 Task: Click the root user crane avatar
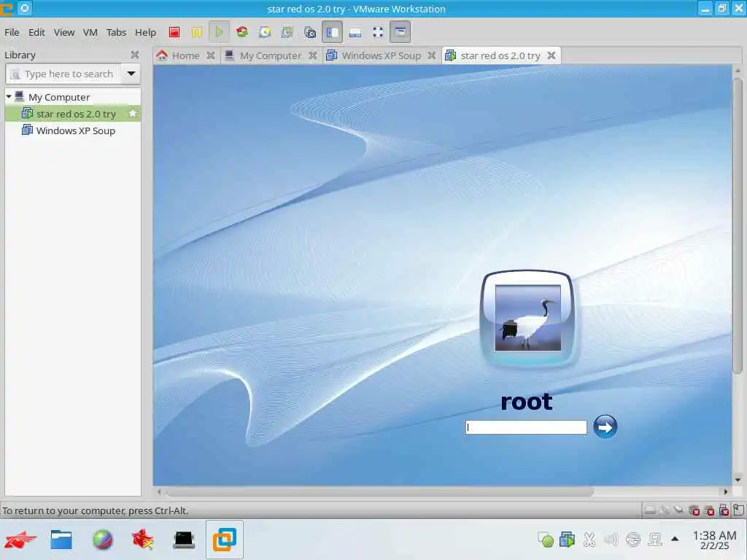pyautogui.click(x=528, y=318)
